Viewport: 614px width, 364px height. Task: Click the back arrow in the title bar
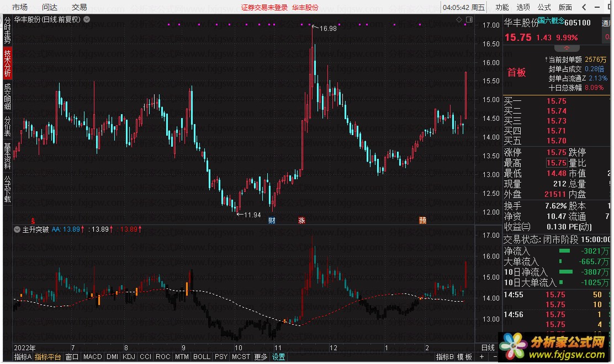click(584, 7)
